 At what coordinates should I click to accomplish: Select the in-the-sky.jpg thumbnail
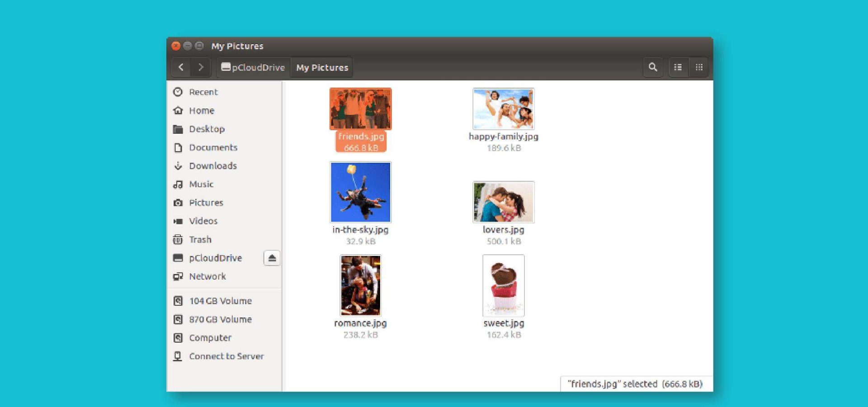[360, 192]
